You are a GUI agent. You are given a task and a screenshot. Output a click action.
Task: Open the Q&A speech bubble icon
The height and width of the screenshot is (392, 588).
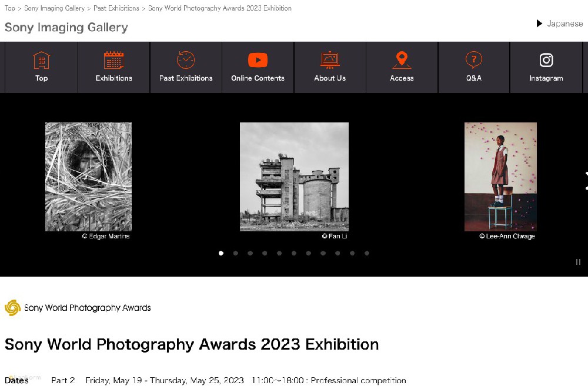tap(473, 61)
